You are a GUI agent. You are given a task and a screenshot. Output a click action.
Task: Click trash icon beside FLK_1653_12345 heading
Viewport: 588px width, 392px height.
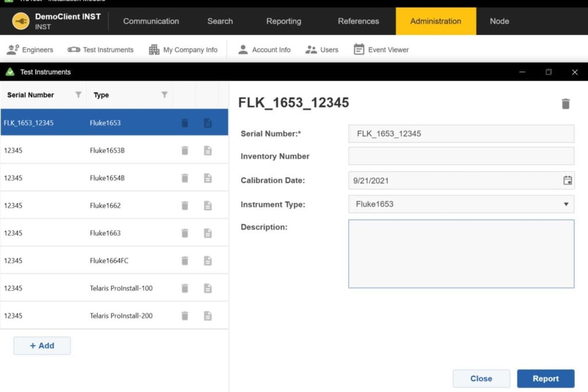565,104
